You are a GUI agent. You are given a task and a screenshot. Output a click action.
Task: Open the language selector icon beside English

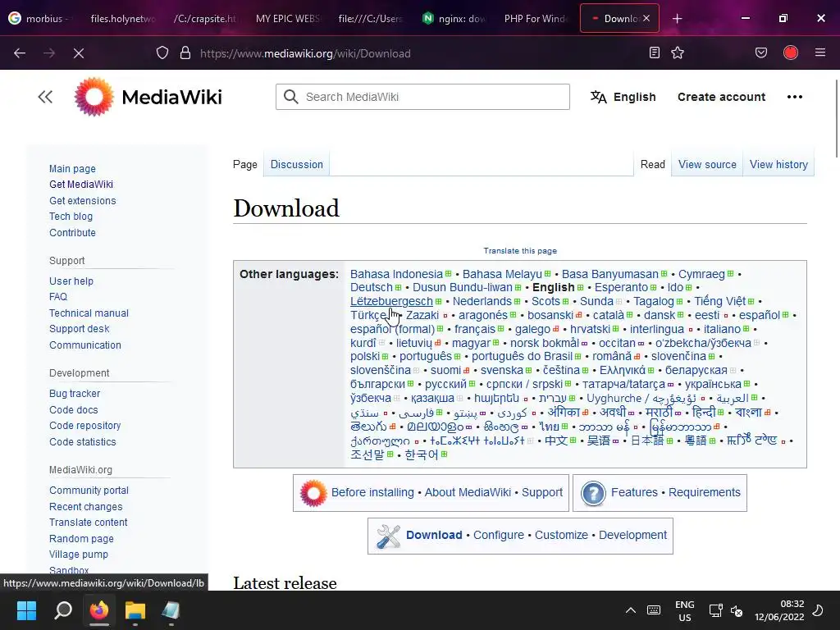click(598, 97)
